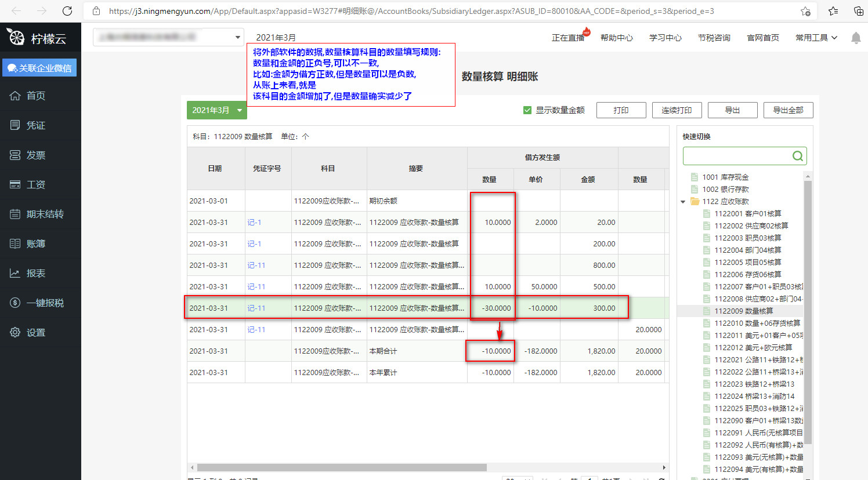
Task: Open voucher link 记-1 in first row
Action: coord(254,222)
